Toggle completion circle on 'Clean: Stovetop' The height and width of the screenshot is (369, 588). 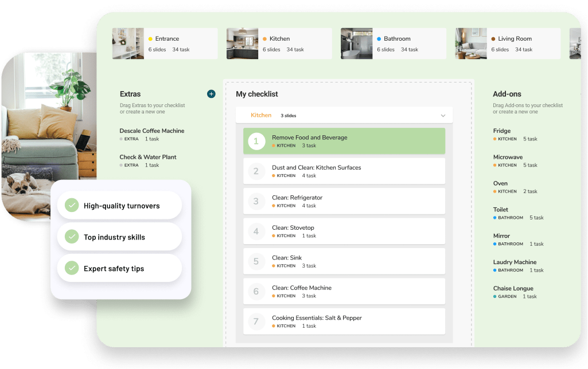(x=256, y=231)
